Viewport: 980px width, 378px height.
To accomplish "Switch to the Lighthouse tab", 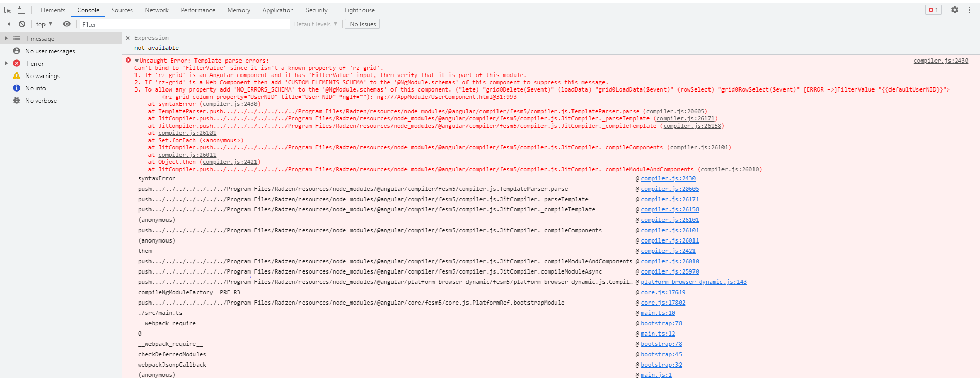I will click(359, 10).
